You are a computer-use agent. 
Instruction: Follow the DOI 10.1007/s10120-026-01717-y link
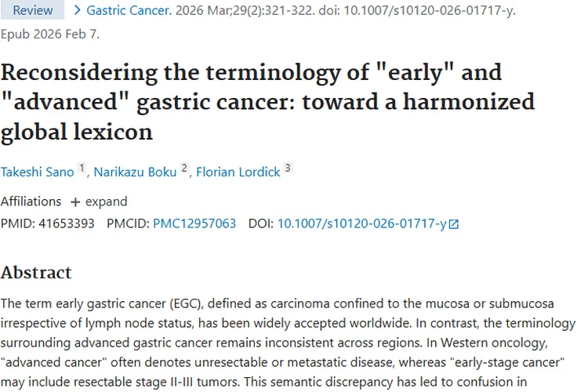pos(361,223)
